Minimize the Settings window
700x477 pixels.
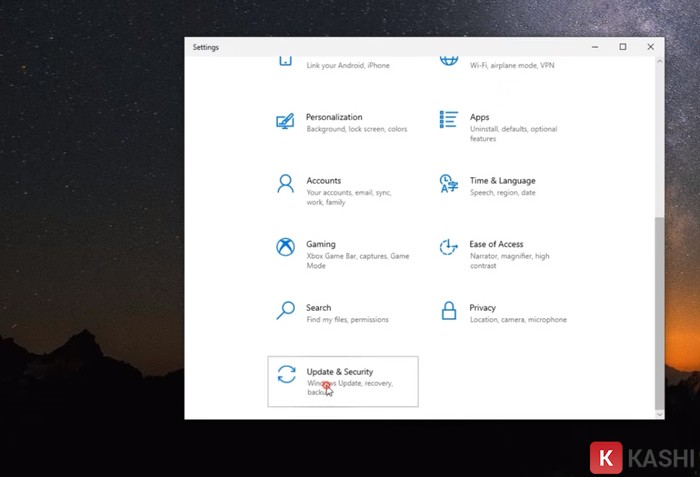(594, 47)
